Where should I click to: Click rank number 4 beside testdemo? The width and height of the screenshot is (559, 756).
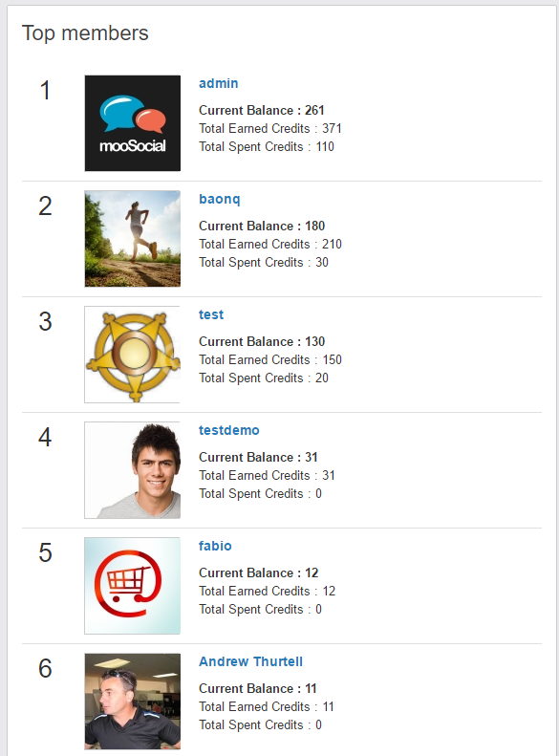click(x=45, y=438)
